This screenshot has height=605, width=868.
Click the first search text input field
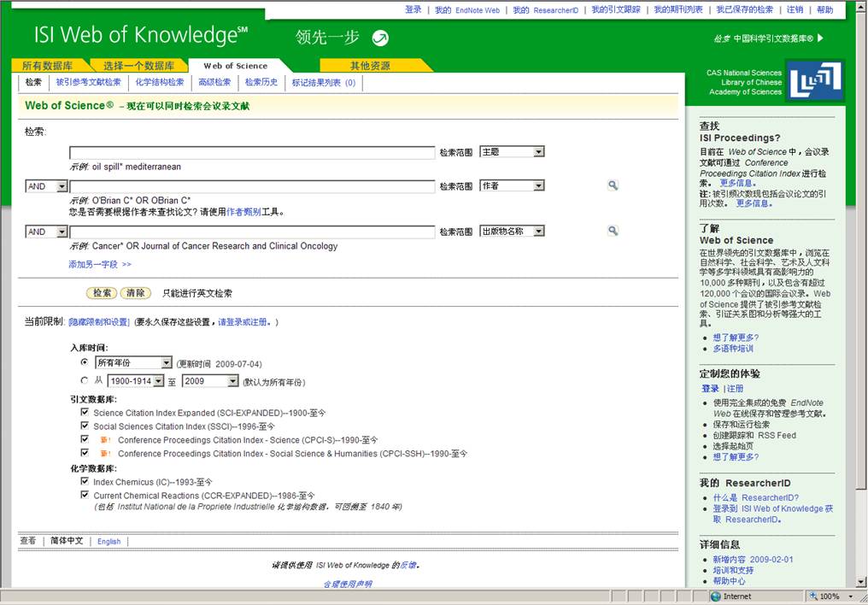[x=252, y=152]
